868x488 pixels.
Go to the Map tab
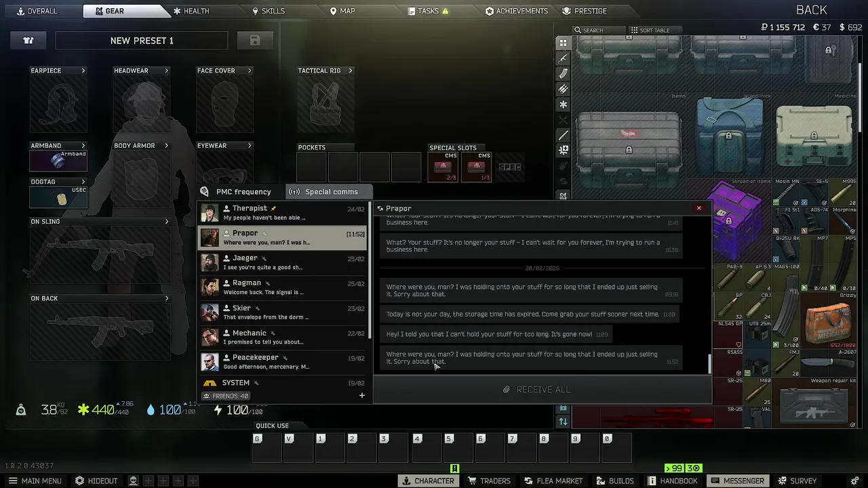[342, 11]
